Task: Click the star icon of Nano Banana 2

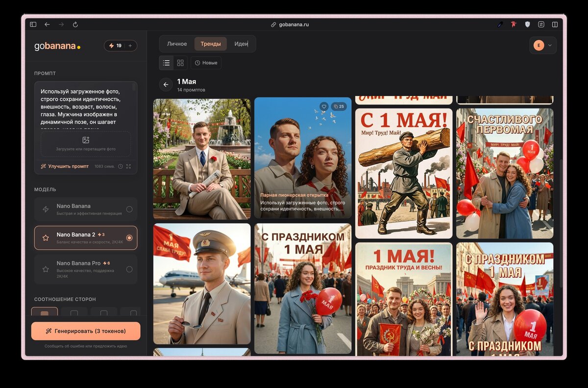Action: coord(46,238)
